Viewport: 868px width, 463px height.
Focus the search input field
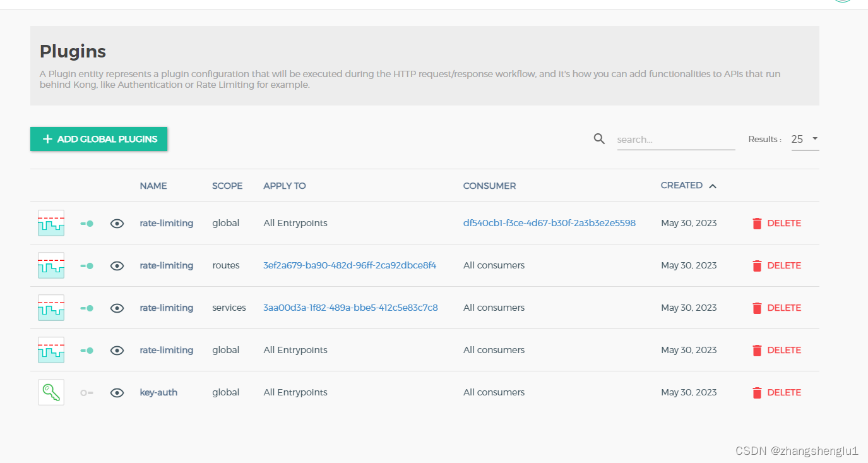[x=676, y=140]
